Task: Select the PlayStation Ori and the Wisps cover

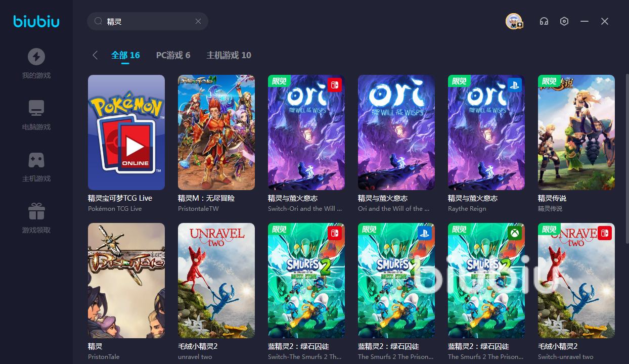Action: 486,132
